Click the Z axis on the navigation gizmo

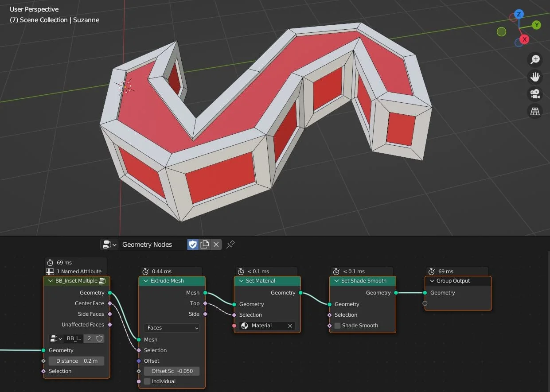coord(519,14)
